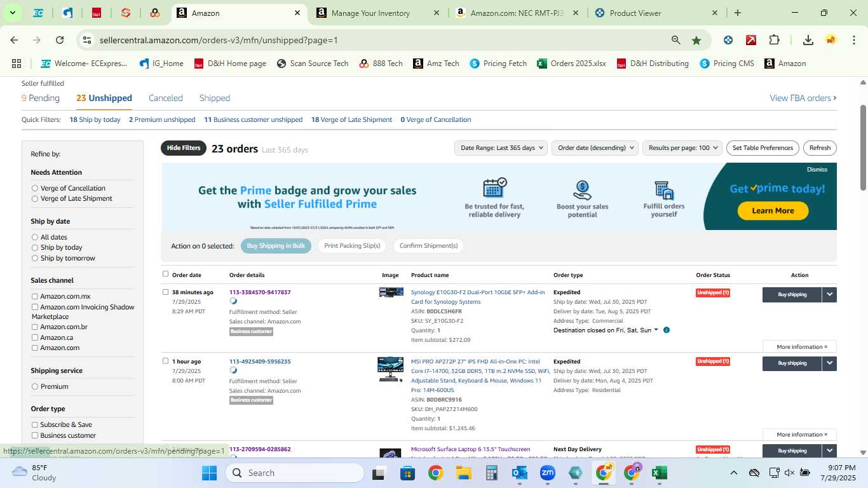Switch to the Amazon.com NEC RMT browser tab
The width and height of the screenshot is (868, 488).
click(x=517, y=13)
